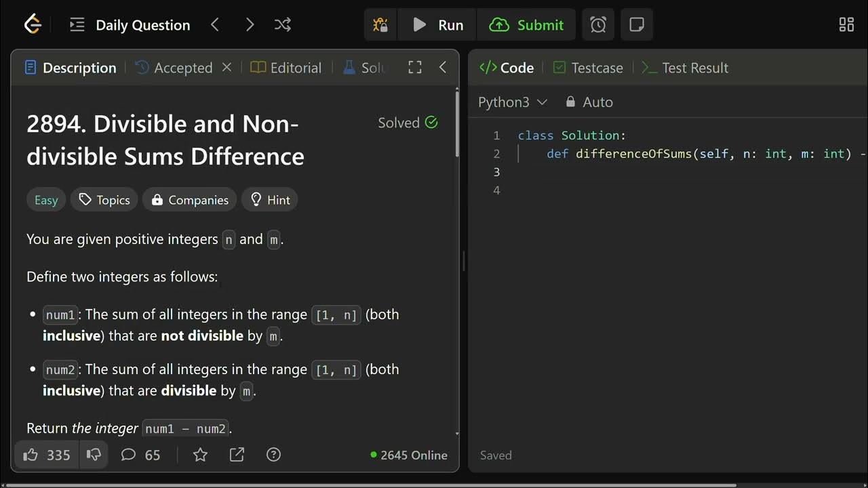Switch to the Testcase tab
The image size is (868, 488).
click(588, 68)
